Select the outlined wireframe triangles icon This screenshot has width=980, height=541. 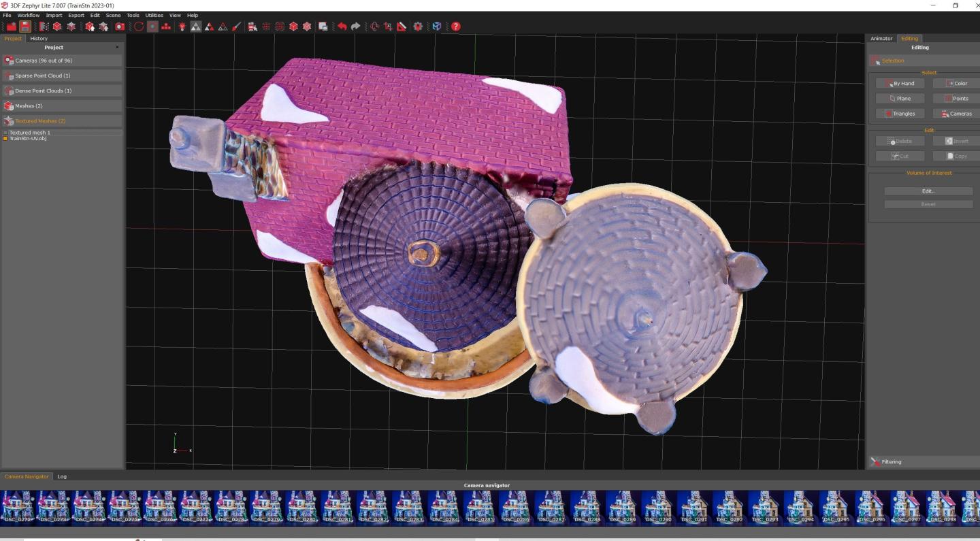[223, 27]
